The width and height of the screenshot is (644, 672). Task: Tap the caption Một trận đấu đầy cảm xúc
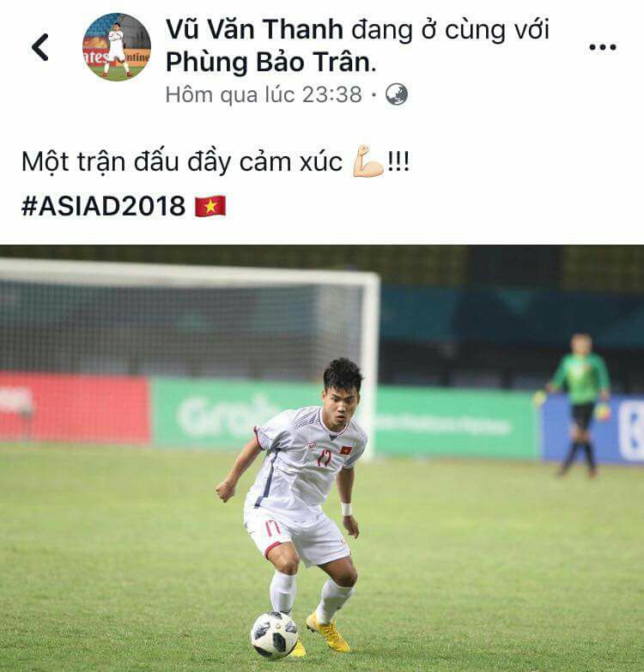pos(182,162)
